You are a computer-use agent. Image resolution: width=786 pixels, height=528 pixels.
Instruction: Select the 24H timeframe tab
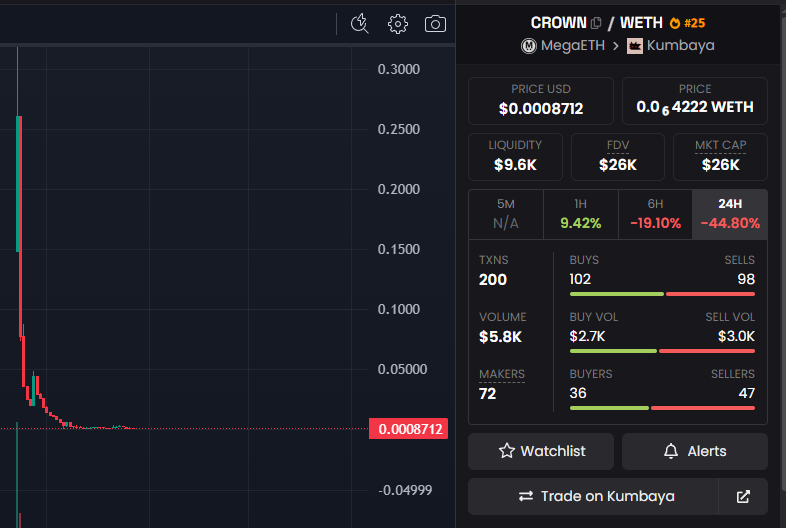point(730,214)
